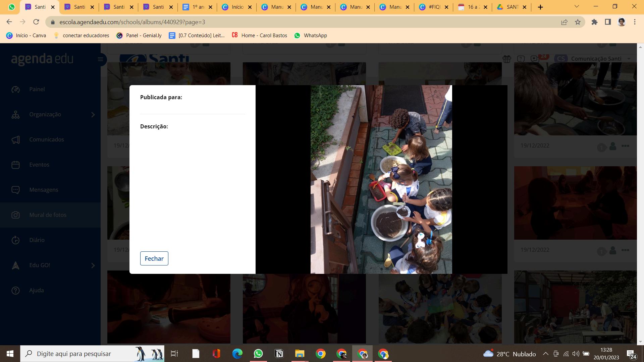644x362 pixels.
Task: Open the Eventos calendar icon
Action: click(15, 165)
